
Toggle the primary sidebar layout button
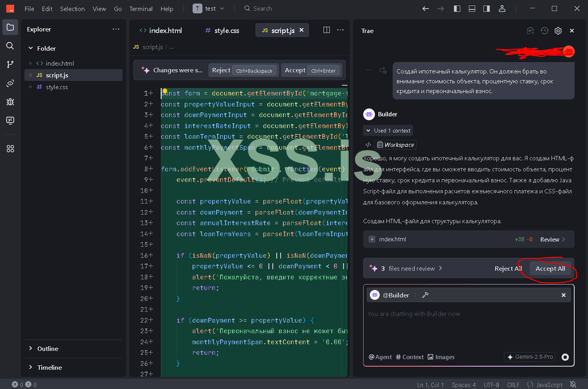[457, 9]
